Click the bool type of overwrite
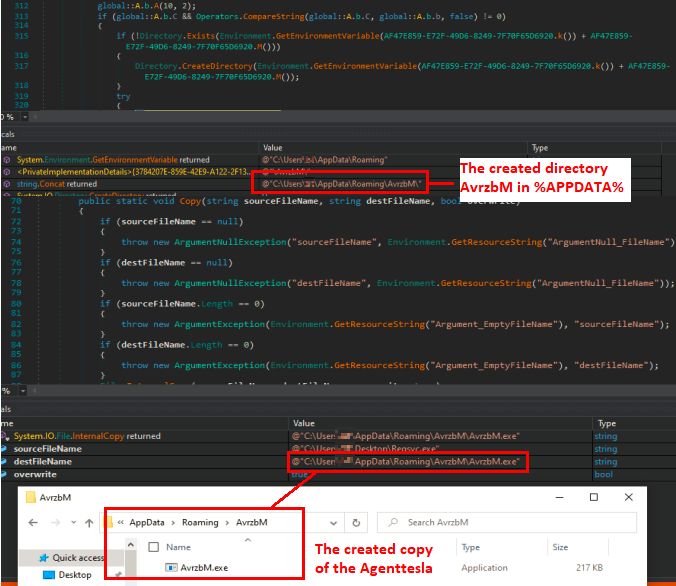 click(603, 474)
